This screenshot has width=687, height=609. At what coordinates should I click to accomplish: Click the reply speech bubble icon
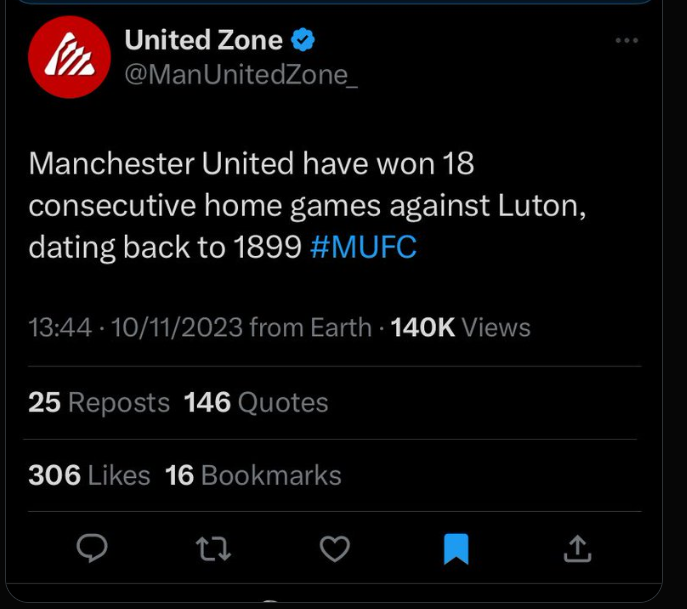click(x=92, y=547)
